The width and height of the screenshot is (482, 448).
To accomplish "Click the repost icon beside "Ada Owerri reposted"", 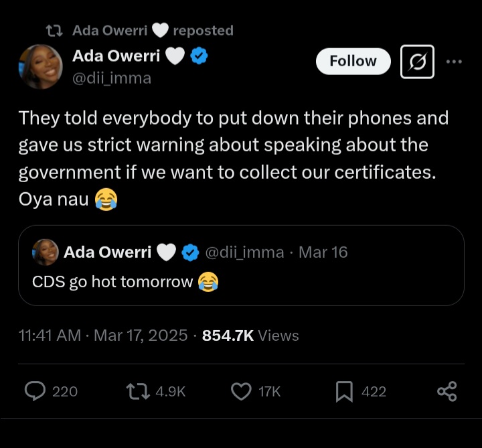I will [x=54, y=30].
